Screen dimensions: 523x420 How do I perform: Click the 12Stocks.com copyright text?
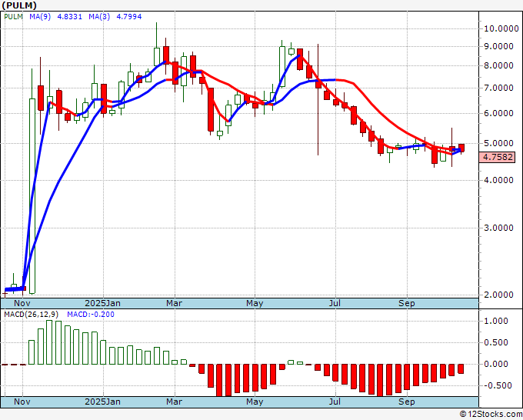pos(491,414)
